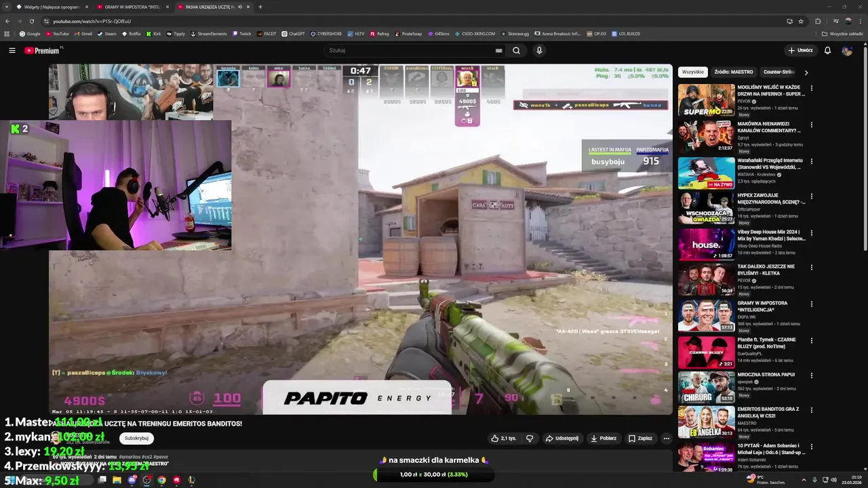Open the SUPERMO Inferno video thumbnail
Viewport: 868px width, 488px height.
pos(706,100)
